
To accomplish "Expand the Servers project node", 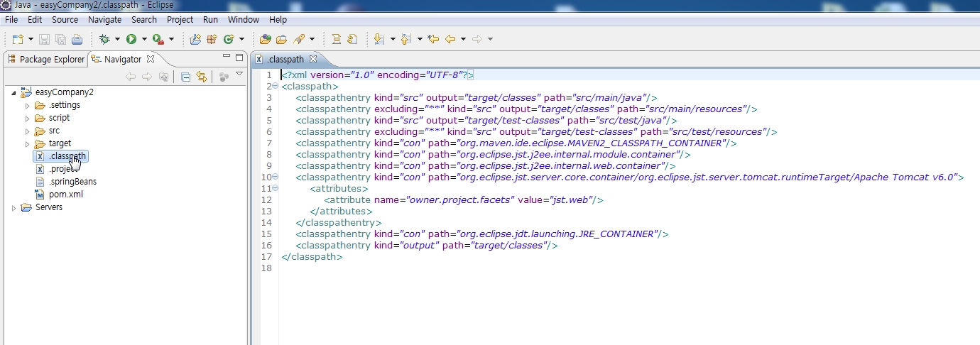I will tap(13, 207).
